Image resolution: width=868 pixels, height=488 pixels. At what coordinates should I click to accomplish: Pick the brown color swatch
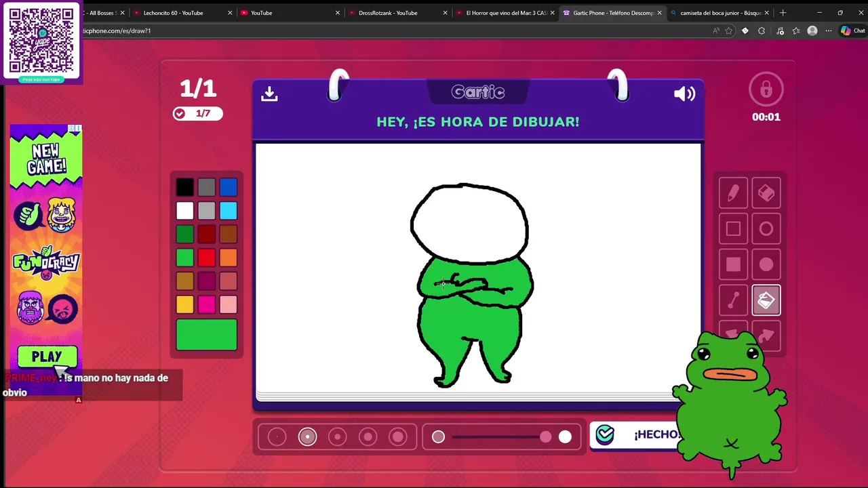pyautogui.click(x=229, y=235)
